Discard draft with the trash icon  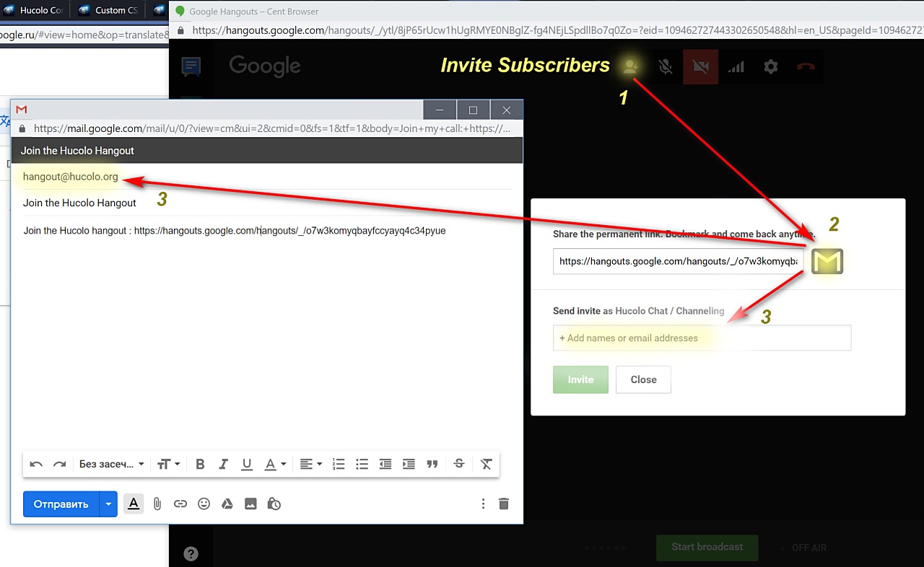504,504
